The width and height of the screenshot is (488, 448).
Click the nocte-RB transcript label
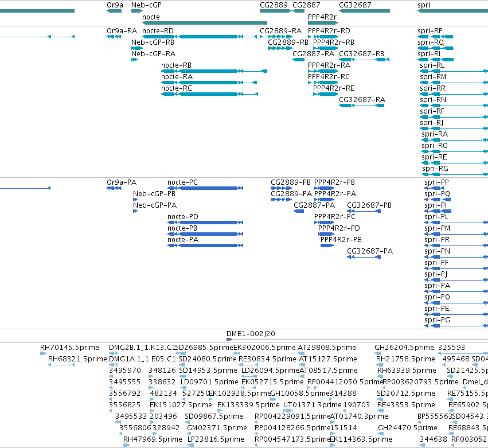click(176, 65)
